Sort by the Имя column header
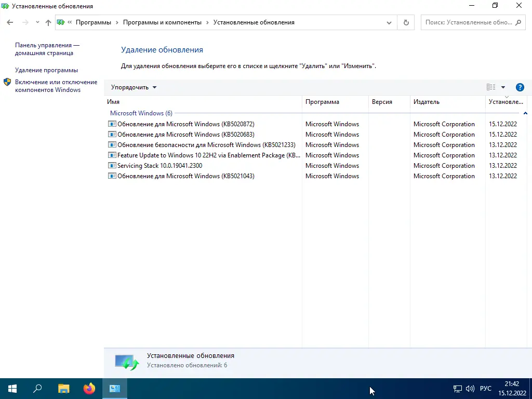 coord(203,102)
